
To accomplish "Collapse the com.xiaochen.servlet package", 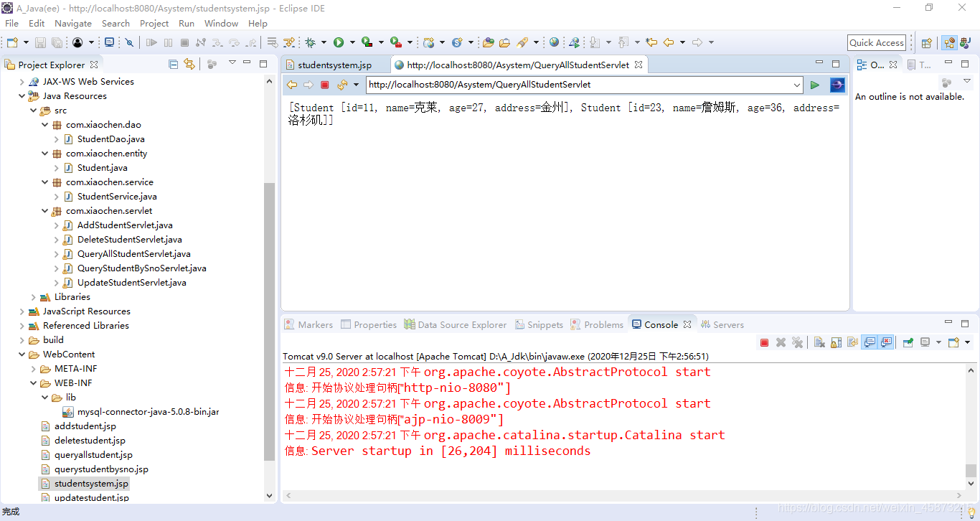I will (44, 211).
